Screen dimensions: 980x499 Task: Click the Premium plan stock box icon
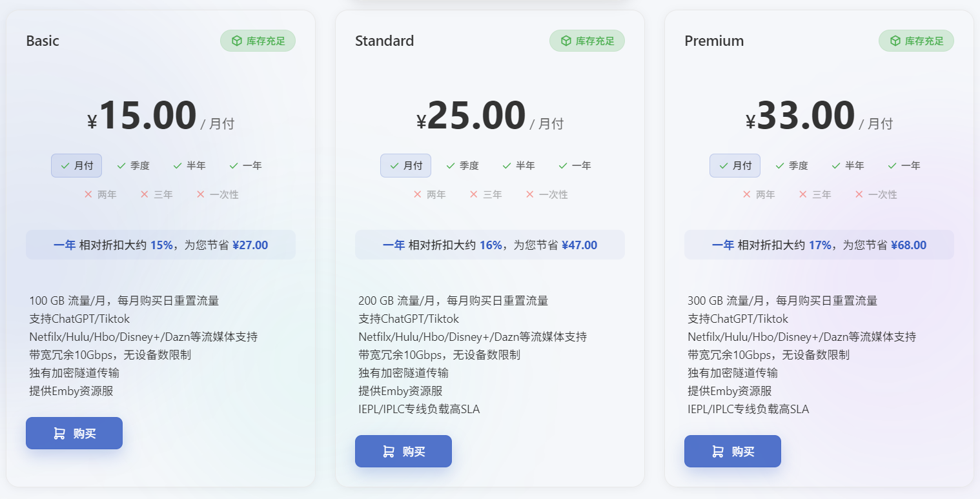(x=895, y=41)
